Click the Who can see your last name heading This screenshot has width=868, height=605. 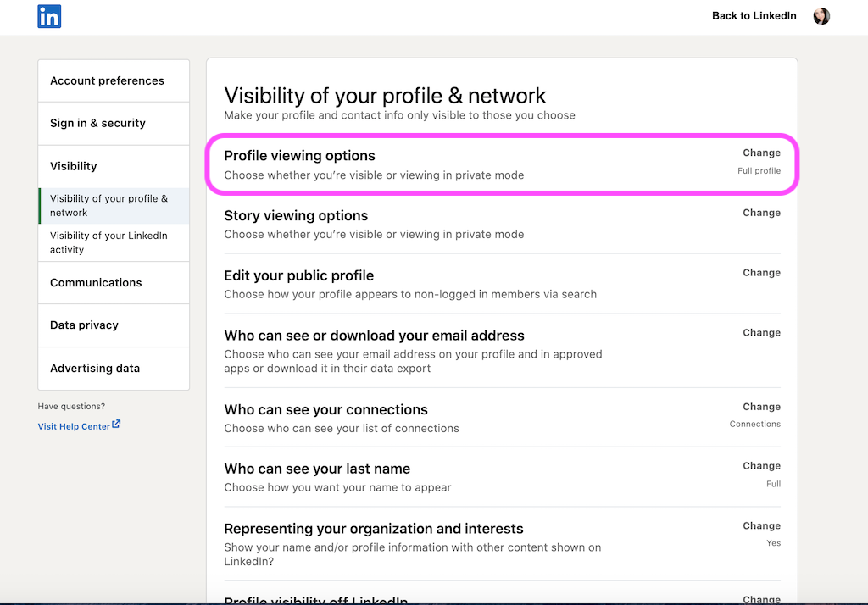[317, 469]
